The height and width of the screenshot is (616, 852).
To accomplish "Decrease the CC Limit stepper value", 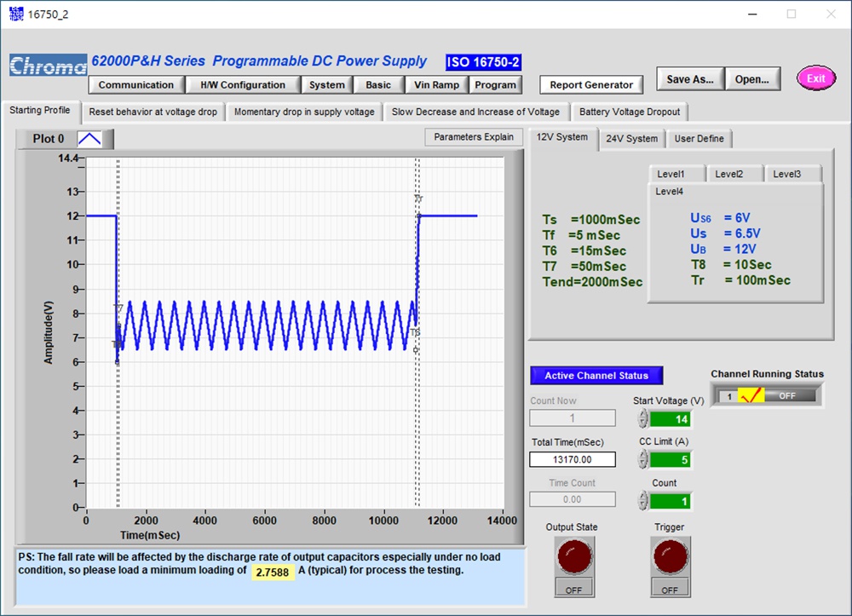I will click(643, 463).
